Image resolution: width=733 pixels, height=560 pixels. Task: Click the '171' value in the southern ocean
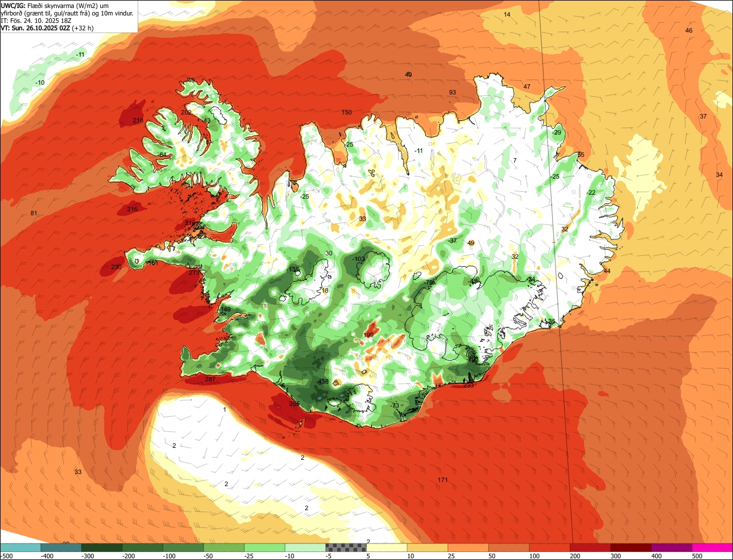click(443, 480)
